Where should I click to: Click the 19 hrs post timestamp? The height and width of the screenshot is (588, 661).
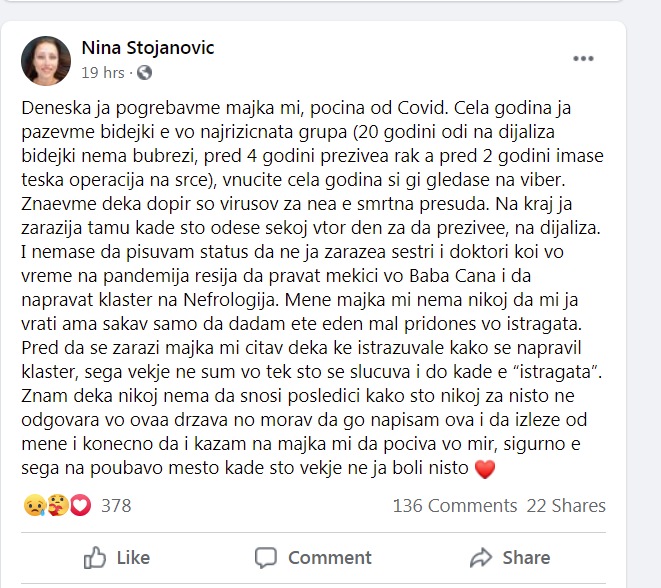[103, 73]
